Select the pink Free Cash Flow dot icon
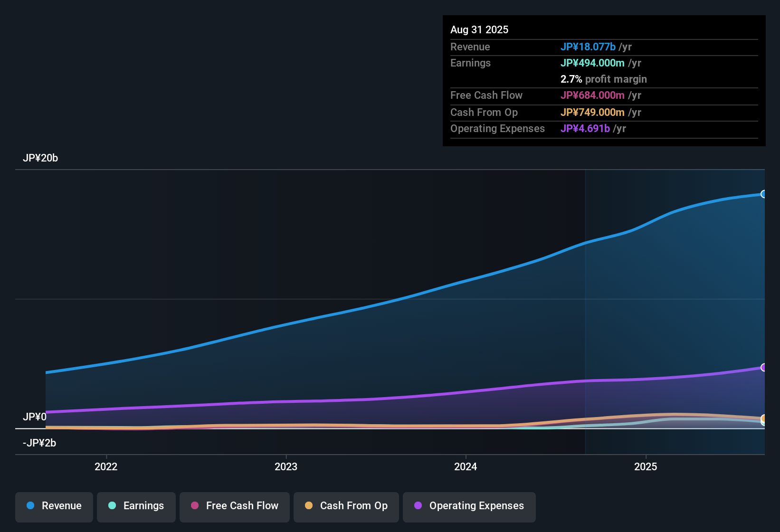 click(x=195, y=506)
